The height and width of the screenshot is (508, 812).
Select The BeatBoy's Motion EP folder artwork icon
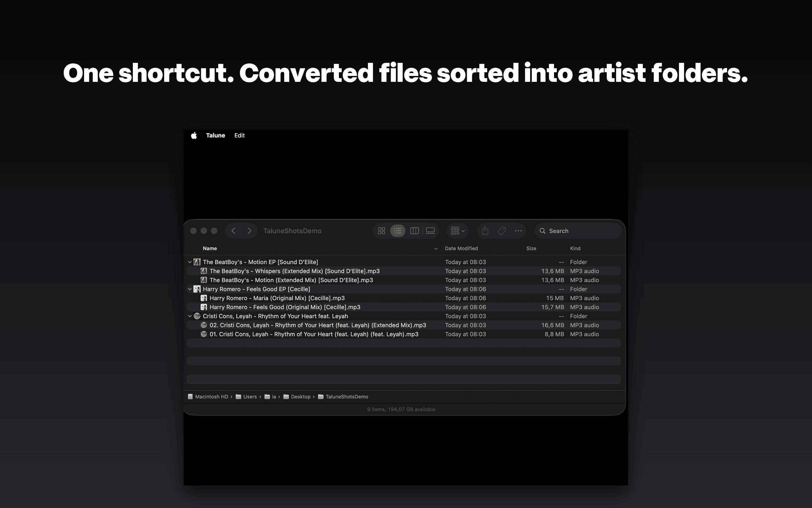point(197,262)
